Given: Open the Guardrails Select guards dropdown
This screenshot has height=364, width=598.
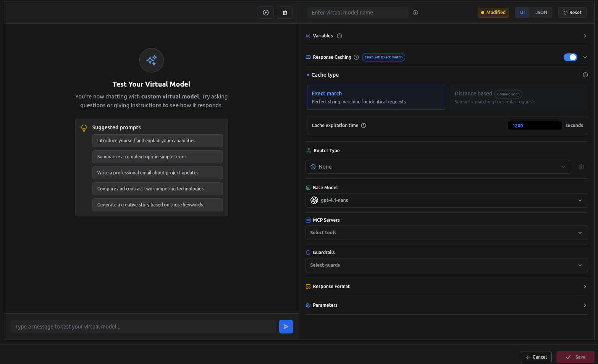Looking at the screenshot, I should (x=446, y=265).
